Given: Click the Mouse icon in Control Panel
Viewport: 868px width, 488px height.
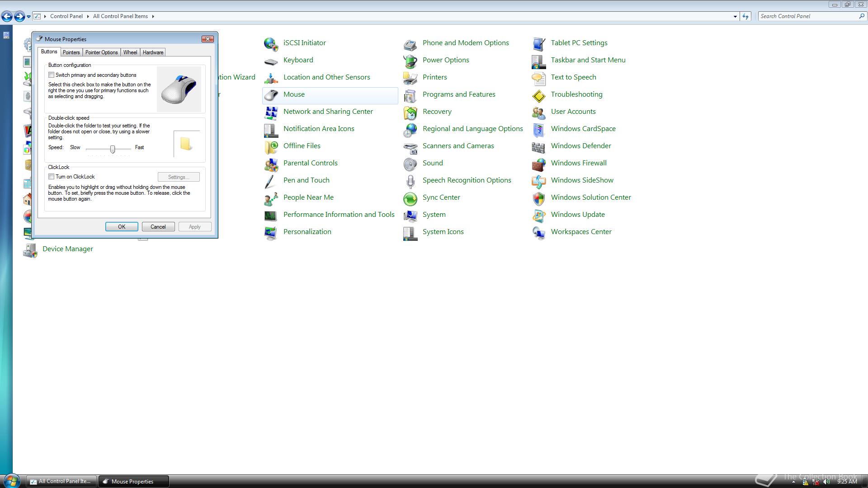Looking at the screenshot, I should [271, 95].
